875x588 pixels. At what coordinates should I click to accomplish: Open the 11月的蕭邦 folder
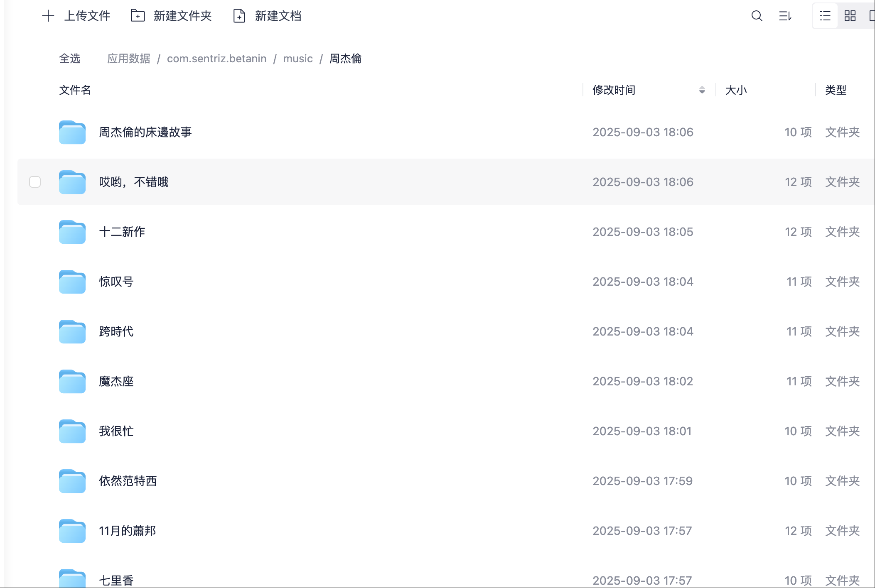pos(127,531)
